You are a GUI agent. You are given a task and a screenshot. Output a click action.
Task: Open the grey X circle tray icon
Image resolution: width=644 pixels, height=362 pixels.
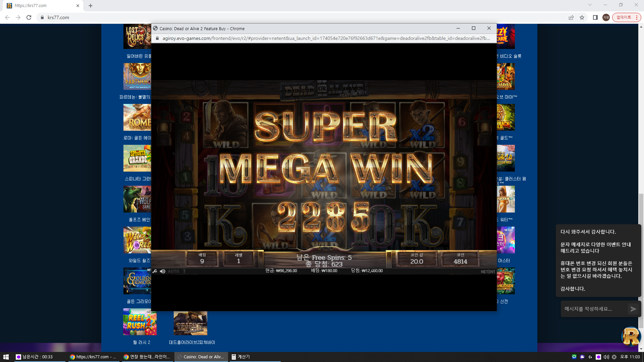(614, 357)
